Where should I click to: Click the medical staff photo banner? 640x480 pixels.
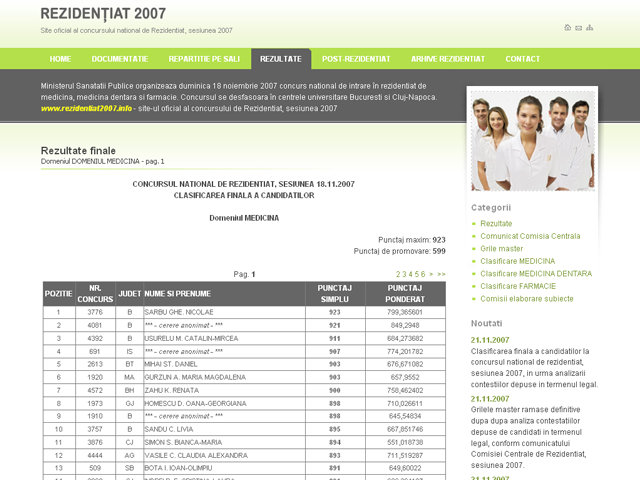coord(532,142)
